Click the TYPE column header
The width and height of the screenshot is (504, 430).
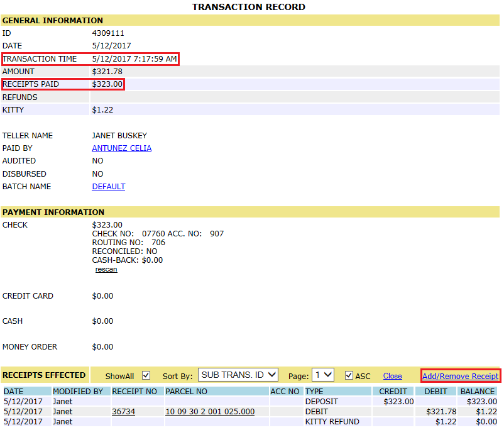(338, 392)
